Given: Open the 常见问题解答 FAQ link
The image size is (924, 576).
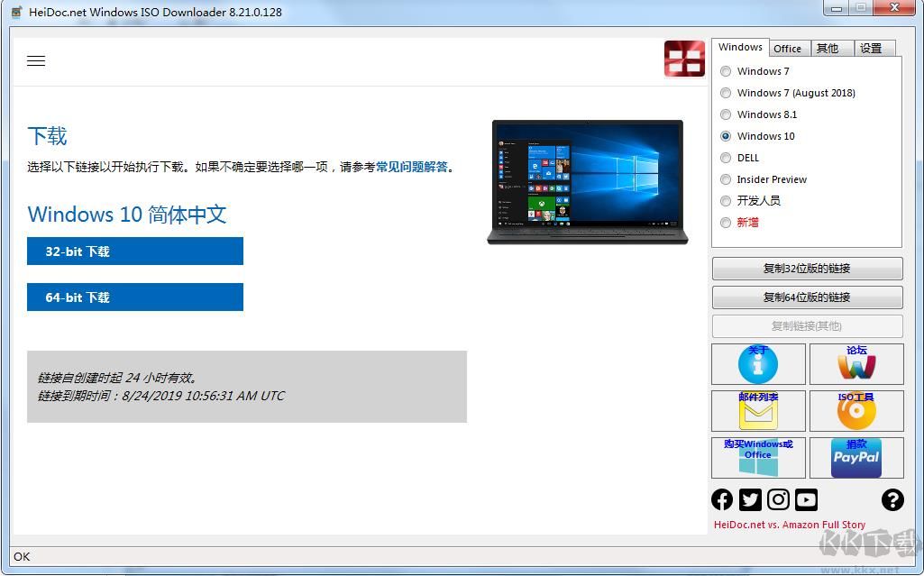Looking at the screenshot, I should 415,168.
